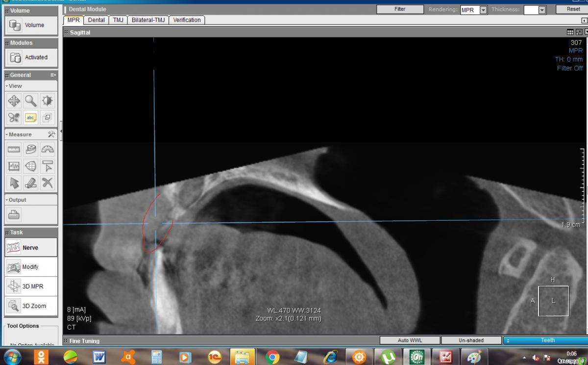Click the delete measurement X icon
This screenshot has height=365, width=588.
[48, 183]
